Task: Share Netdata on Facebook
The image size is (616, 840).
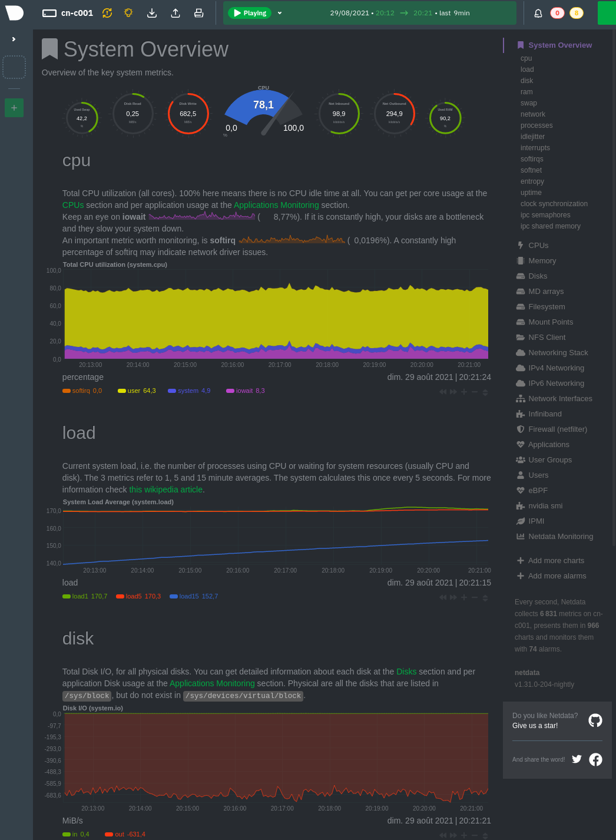Action: (x=595, y=759)
